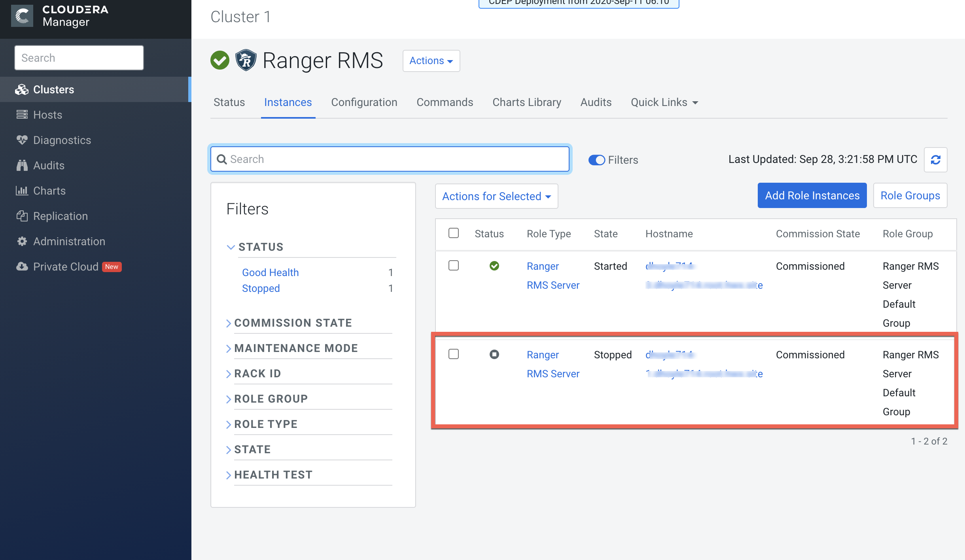Open the Quick Links menu

point(664,102)
